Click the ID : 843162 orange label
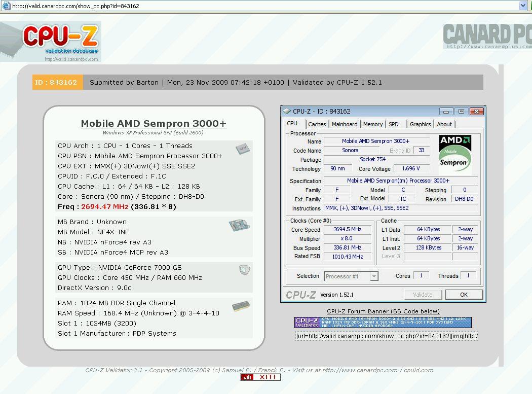Viewport: 532px width, 394px height. (57, 82)
